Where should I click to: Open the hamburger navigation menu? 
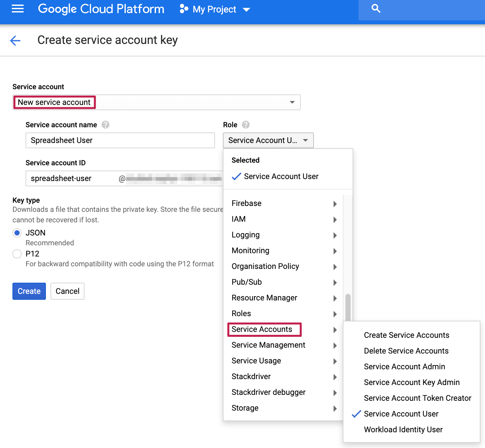tap(18, 9)
